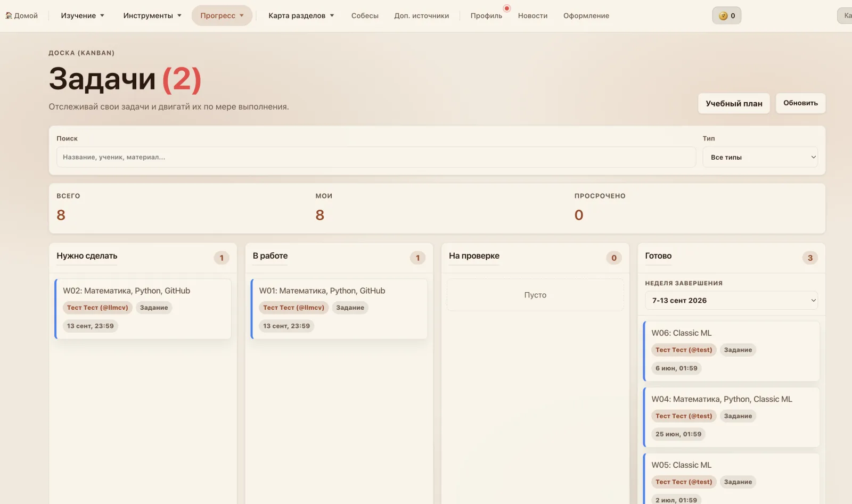Open the W05: Classic ML task card
The height and width of the screenshot is (504, 852).
click(x=731, y=479)
